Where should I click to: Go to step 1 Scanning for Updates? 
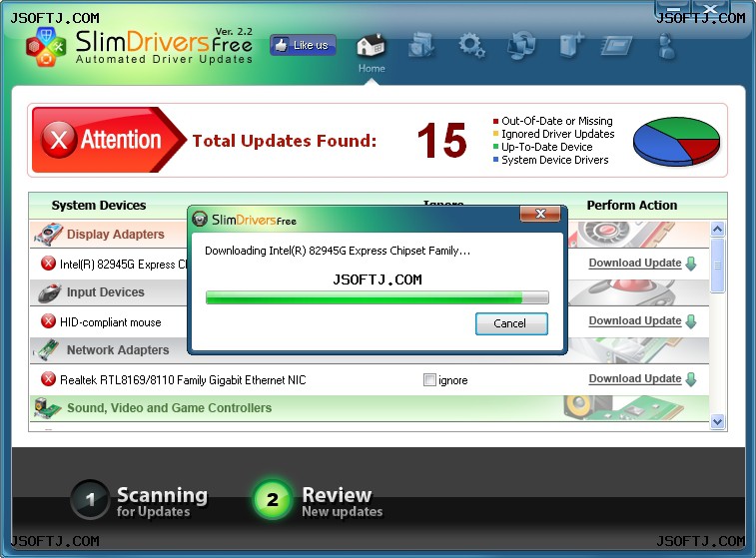pos(140,500)
